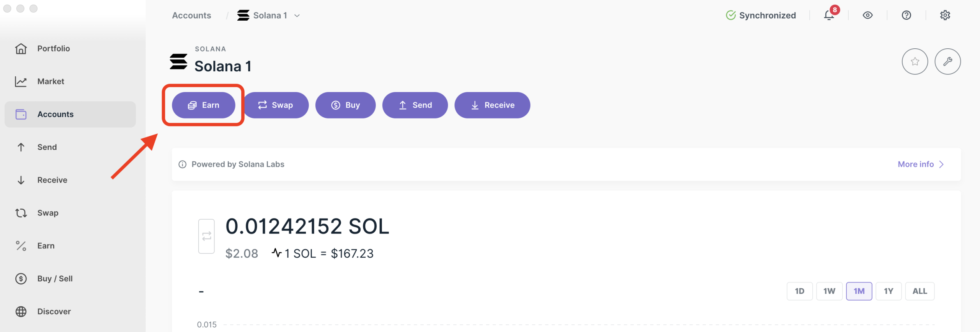This screenshot has width=980, height=332.
Task: Open the help question mark icon
Action: 906,15
